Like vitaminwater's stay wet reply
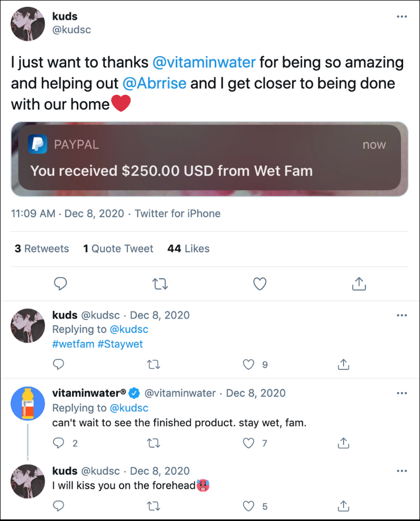 (x=249, y=443)
